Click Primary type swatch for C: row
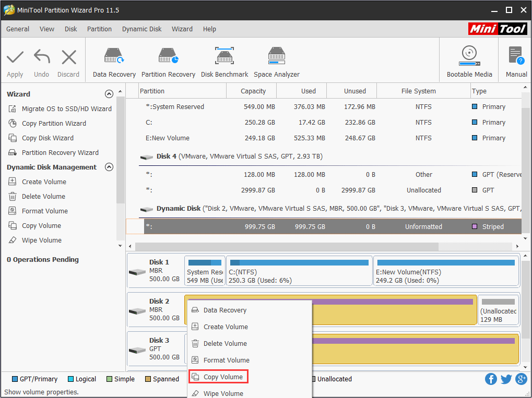Viewport: 532px width, 398px height. pyautogui.click(x=475, y=122)
